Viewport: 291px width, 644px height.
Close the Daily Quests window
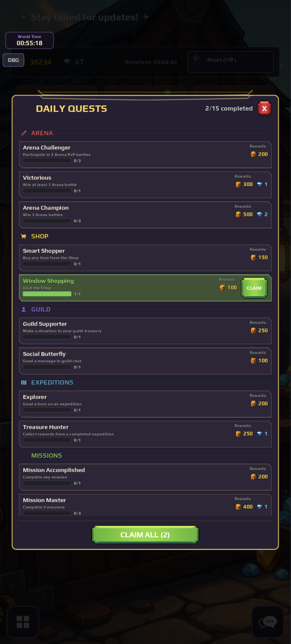click(264, 108)
